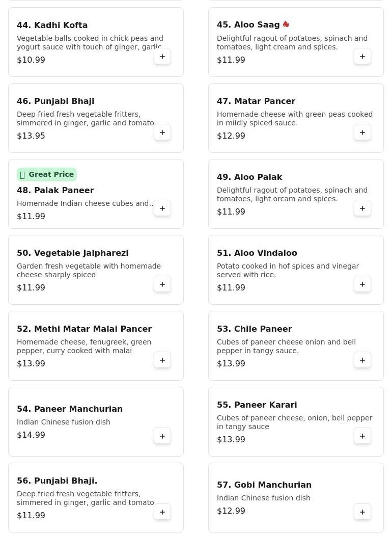Image resolution: width=392 pixels, height=559 pixels.
Task: Click plus button for Aloo Saag
Action: 362,57
